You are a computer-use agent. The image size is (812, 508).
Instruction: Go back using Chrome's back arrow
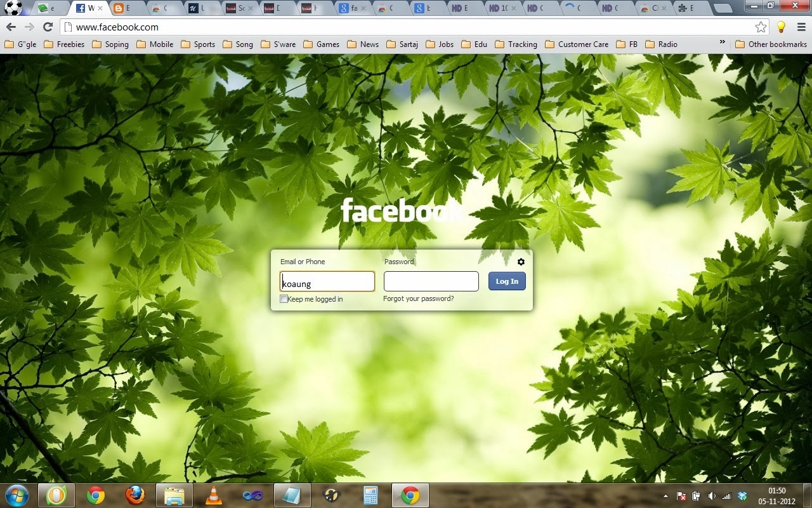point(11,27)
